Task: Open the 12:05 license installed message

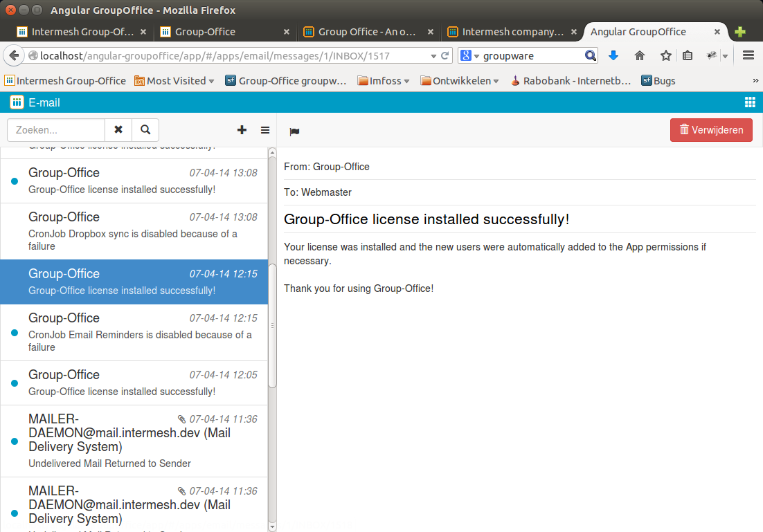Action: [134, 383]
